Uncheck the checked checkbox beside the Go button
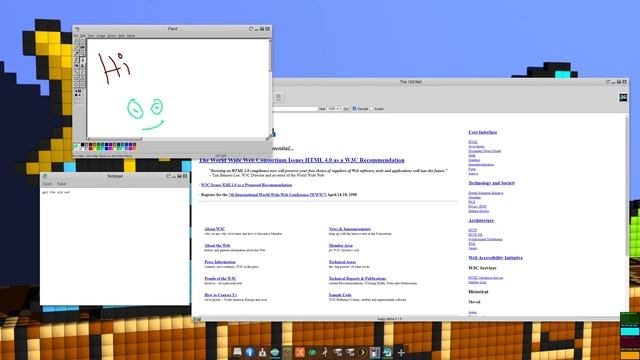This screenshot has height=360, width=640. [354, 109]
